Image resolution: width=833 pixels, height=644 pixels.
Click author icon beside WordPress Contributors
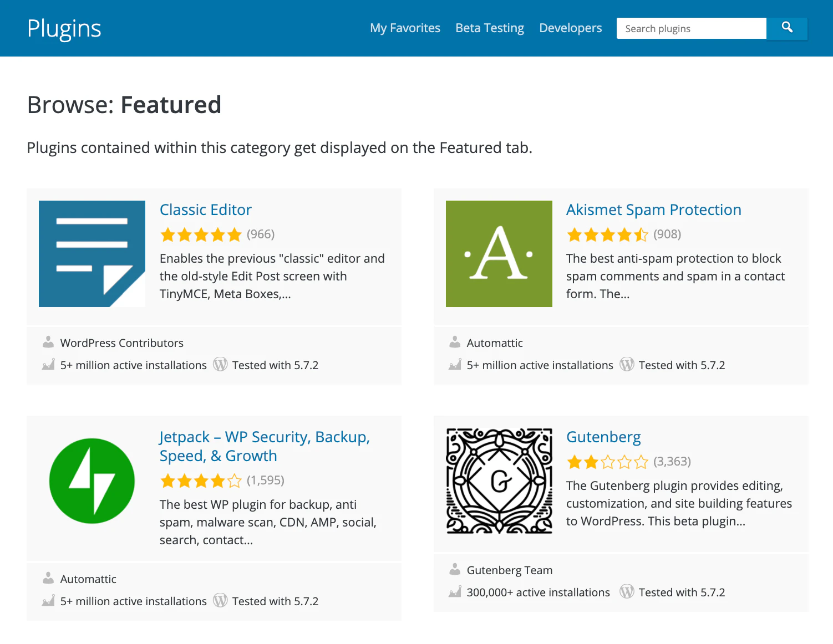tap(48, 343)
